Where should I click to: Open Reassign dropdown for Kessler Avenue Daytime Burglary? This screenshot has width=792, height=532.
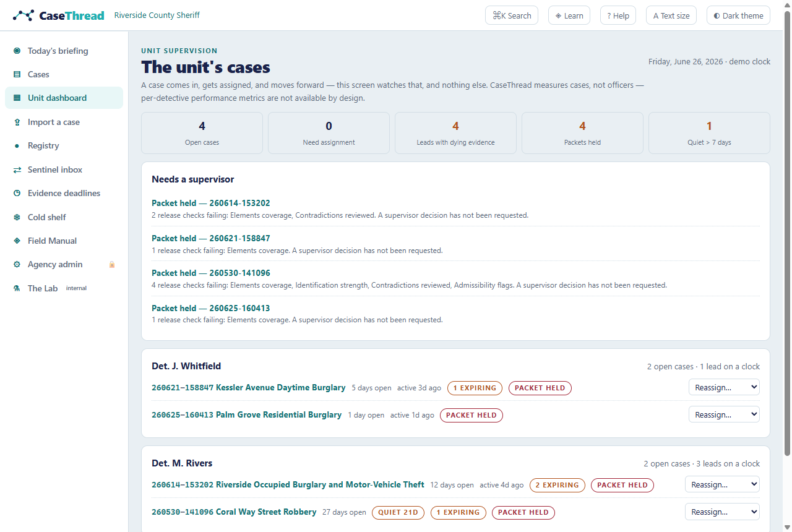coord(724,387)
